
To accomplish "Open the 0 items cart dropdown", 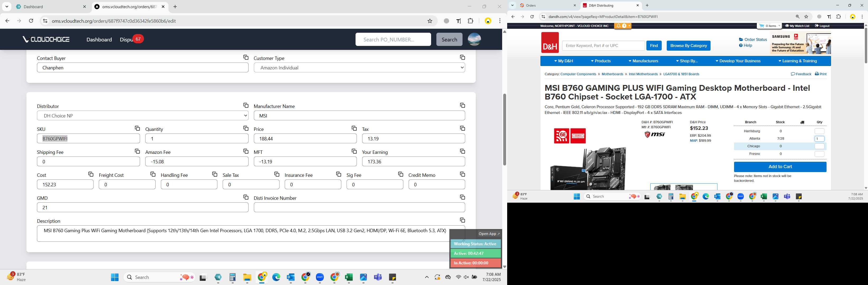I will click(769, 26).
